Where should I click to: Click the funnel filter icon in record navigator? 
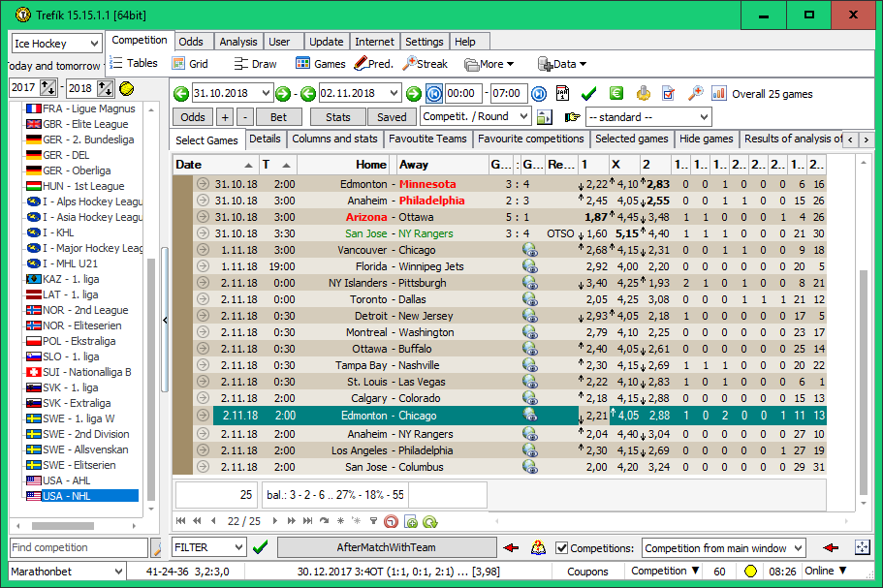(375, 521)
